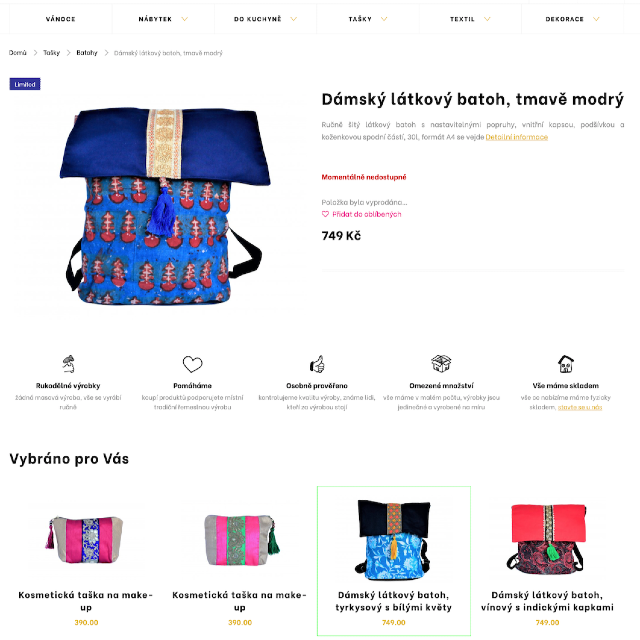Click the heart icon next to Přidat do oblíbených

point(325,214)
